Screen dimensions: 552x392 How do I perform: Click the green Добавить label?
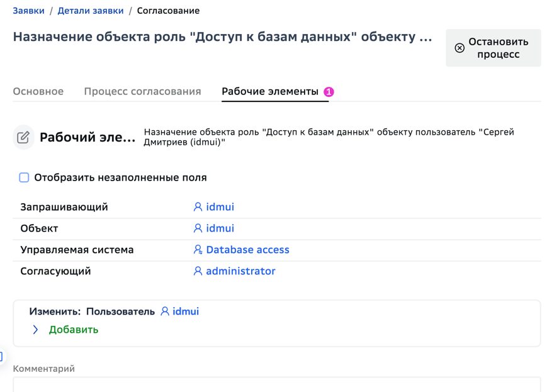tap(74, 330)
